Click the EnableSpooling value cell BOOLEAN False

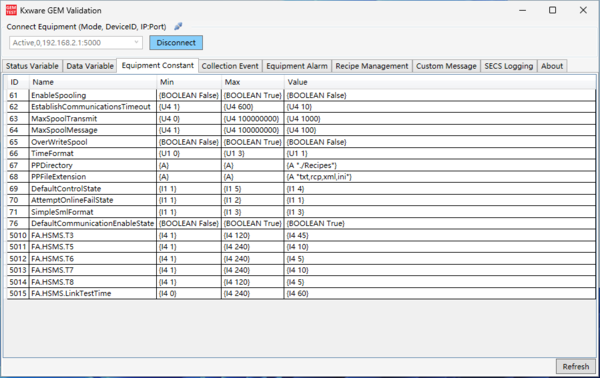440,95
